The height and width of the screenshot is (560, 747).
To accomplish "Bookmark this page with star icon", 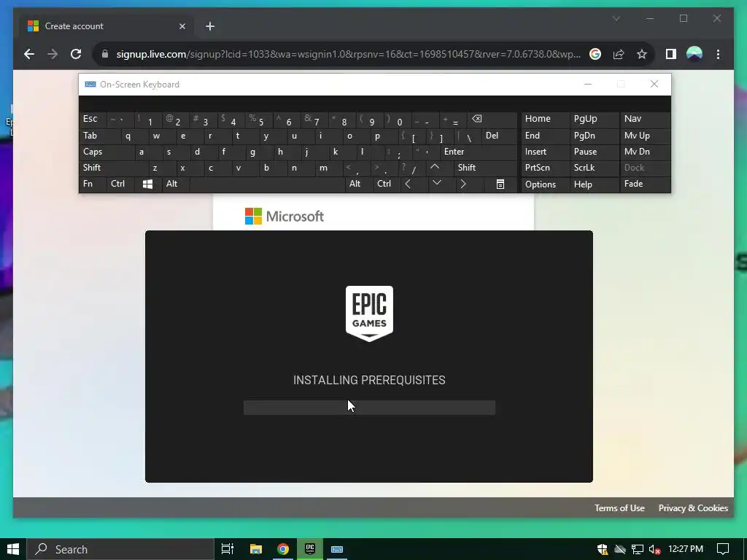I will [642, 54].
